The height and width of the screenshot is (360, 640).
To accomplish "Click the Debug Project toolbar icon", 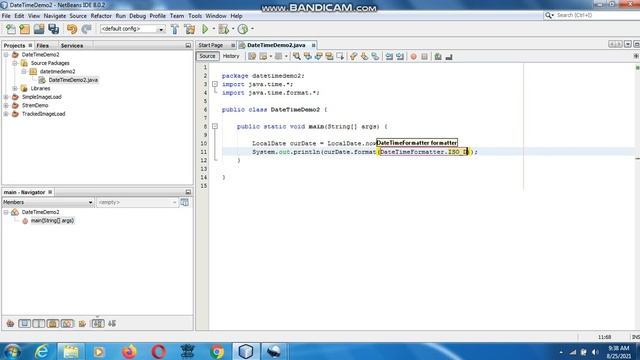I will (223, 29).
